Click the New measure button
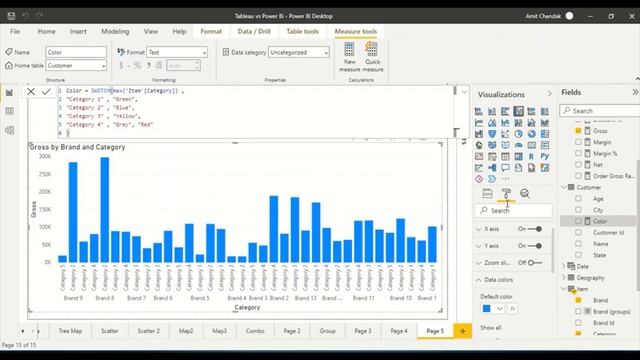Screen dimensions: 640x360 [x=350, y=57]
